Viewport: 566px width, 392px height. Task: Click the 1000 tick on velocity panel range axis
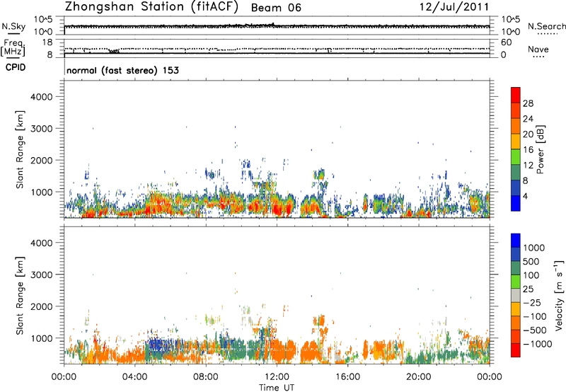[42, 338]
